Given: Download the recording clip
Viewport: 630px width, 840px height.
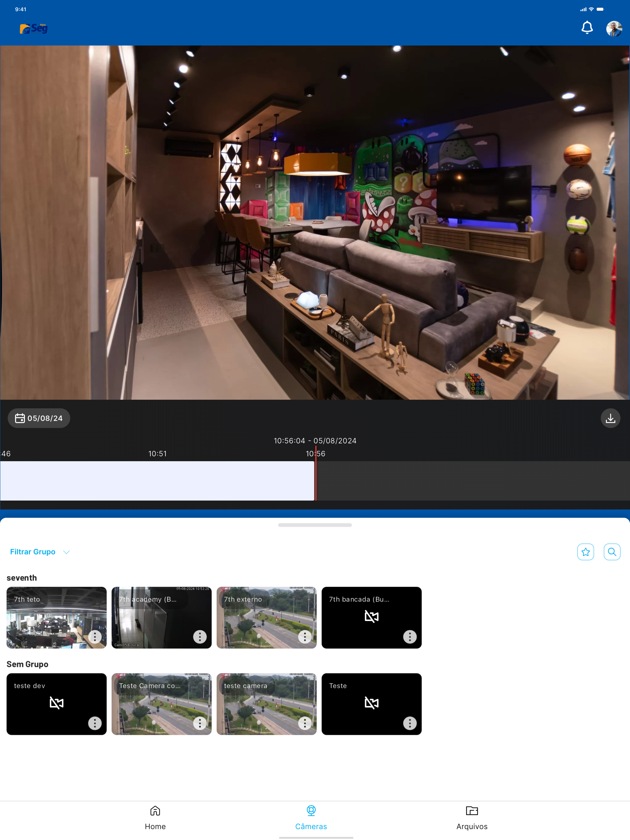Looking at the screenshot, I should (x=610, y=418).
